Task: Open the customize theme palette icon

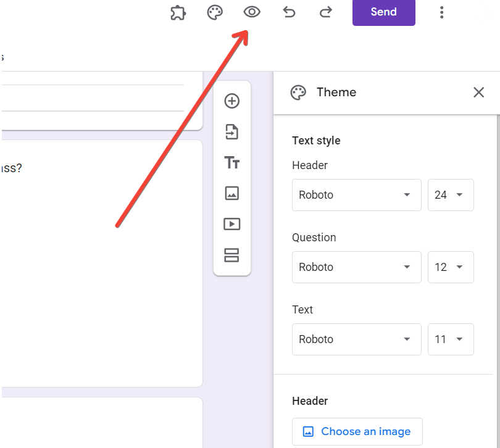Action: 215,12
